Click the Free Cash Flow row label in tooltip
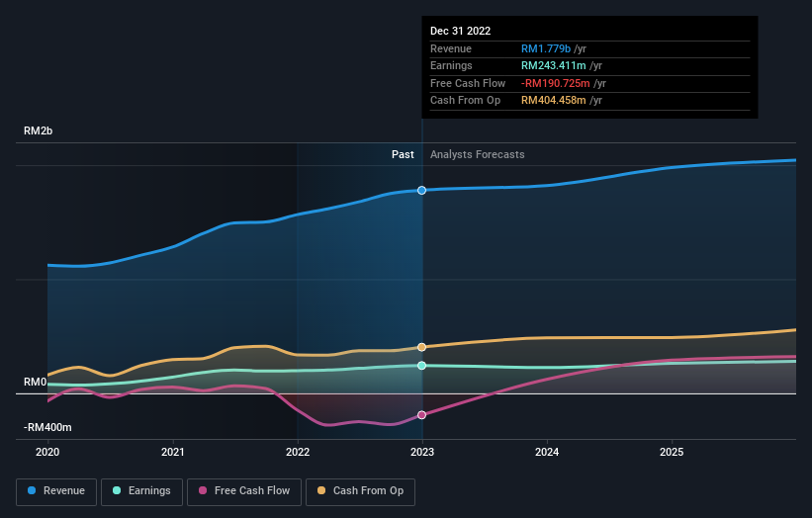The height and width of the screenshot is (518, 812). (x=468, y=83)
